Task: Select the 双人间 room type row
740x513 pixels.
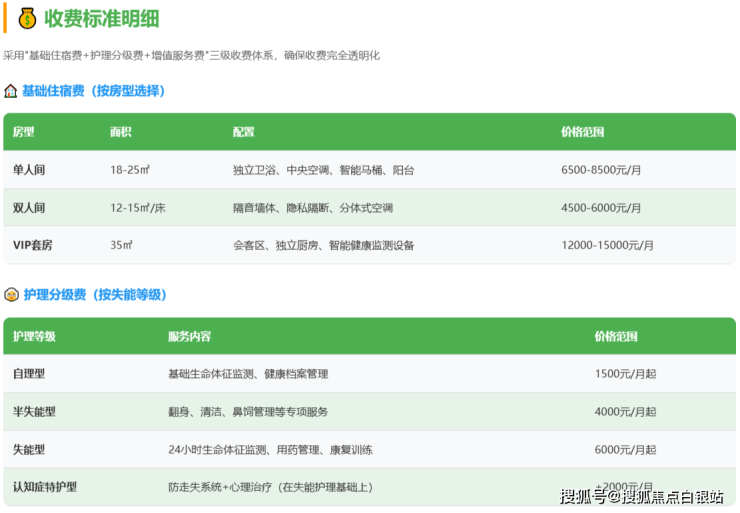Action: [29, 208]
